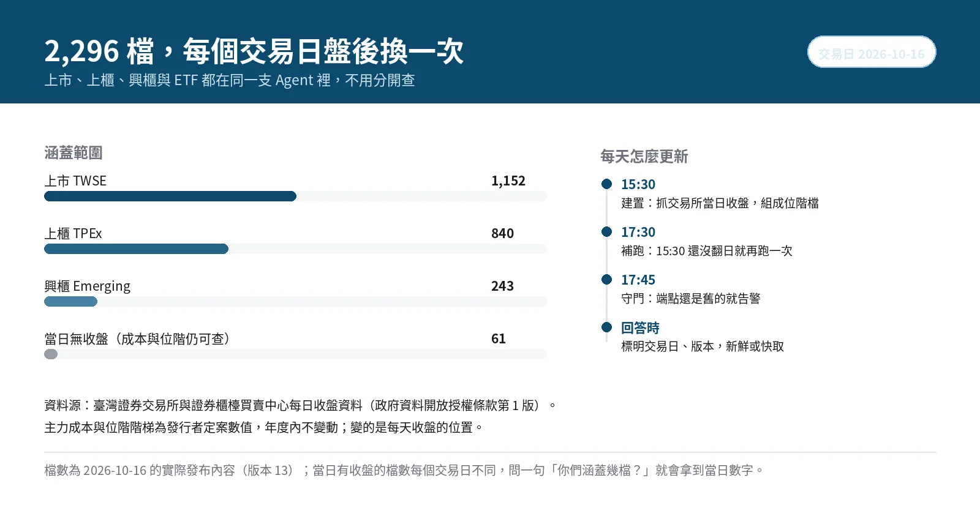
Task: Click the value 61
Action: (499, 338)
